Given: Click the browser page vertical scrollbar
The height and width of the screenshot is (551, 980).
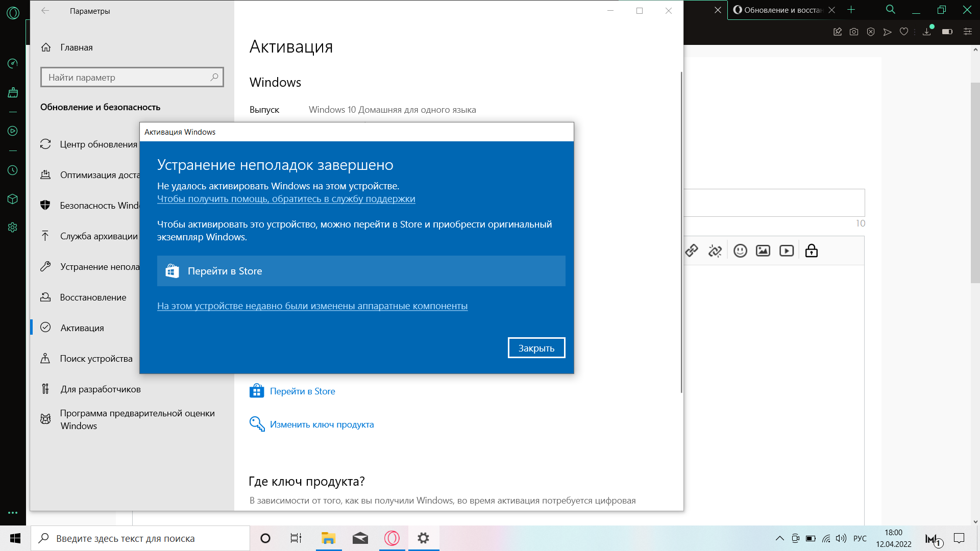Looking at the screenshot, I should tap(975, 183).
